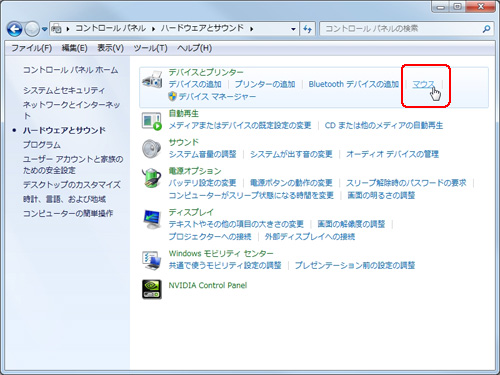Open デバイスとプリンター heading
The height and width of the screenshot is (375, 500).
click(x=206, y=72)
